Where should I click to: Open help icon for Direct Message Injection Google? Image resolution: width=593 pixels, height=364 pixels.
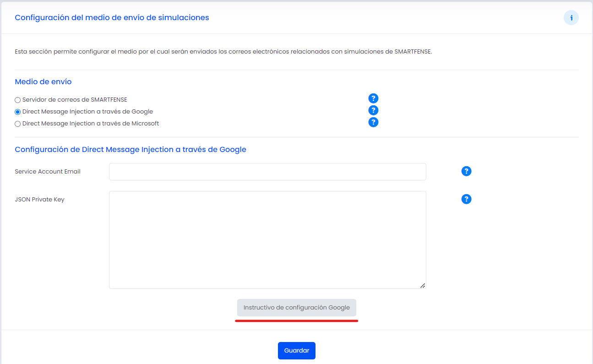pyautogui.click(x=373, y=110)
